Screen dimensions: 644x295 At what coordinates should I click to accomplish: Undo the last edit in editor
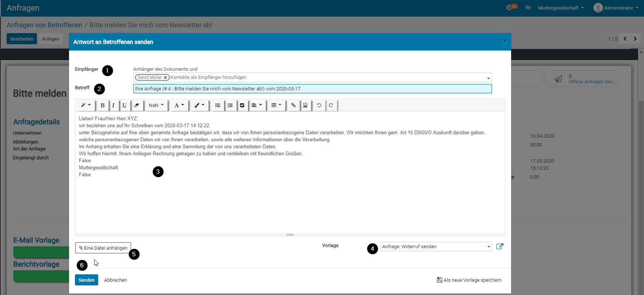tap(319, 105)
